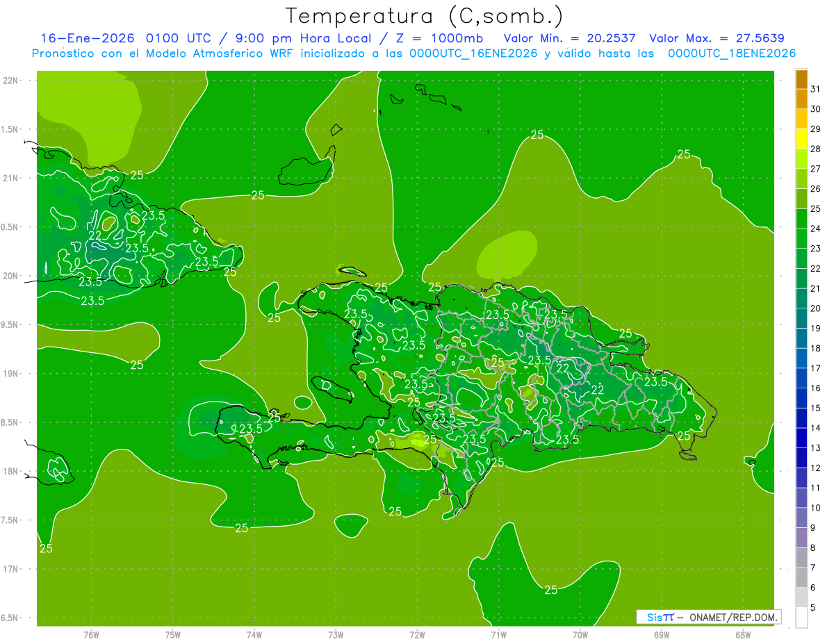Image resolution: width=834 pixels, height=644 pixels.
Task: Click the "70W" longitude label
Action: [580, 634]
